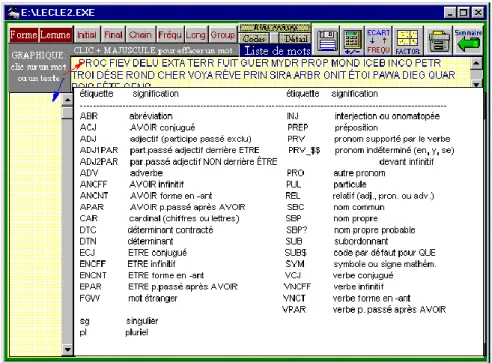
Task: Select the word DÉSE in list
Action: tap(110, 75)
